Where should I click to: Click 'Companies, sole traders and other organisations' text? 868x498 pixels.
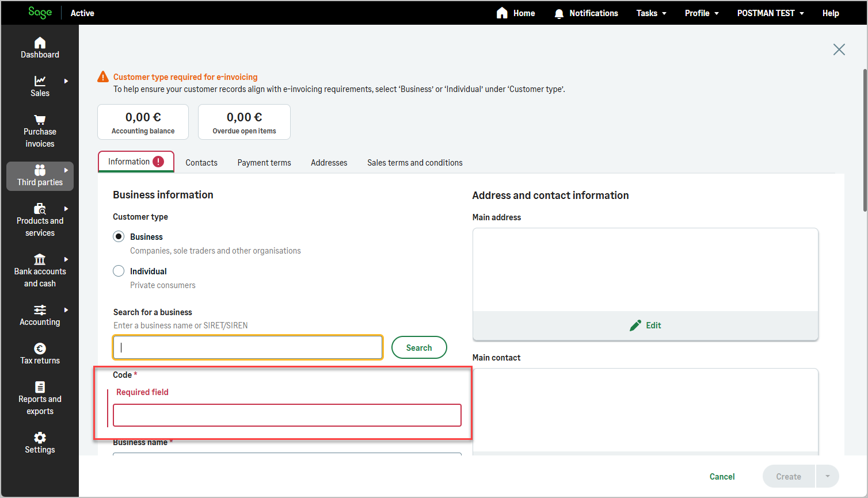click(x=215, y=251)
